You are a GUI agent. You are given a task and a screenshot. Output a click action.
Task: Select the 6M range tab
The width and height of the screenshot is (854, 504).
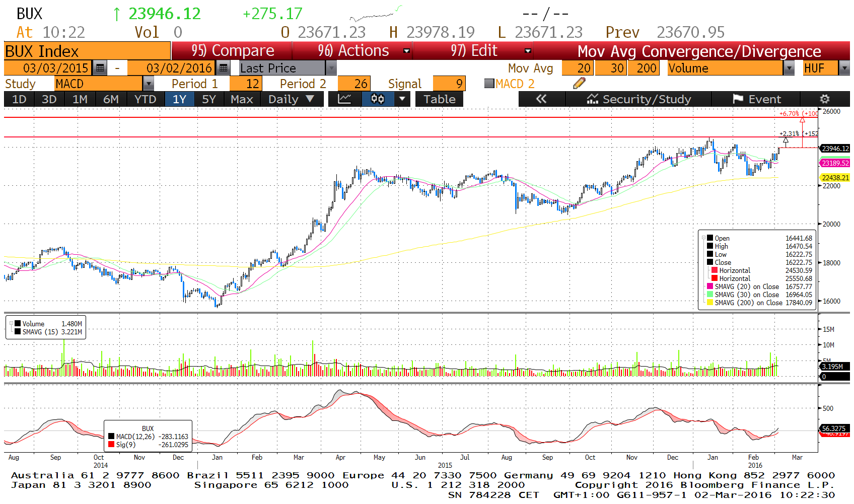pos(111,99)
